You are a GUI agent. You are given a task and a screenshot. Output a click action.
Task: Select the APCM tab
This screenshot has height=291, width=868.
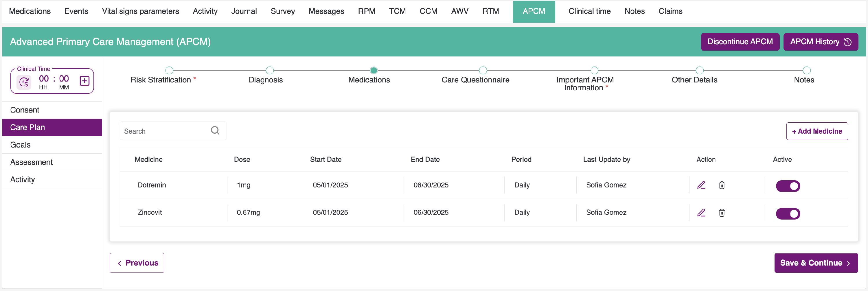(x=534, y=12)
